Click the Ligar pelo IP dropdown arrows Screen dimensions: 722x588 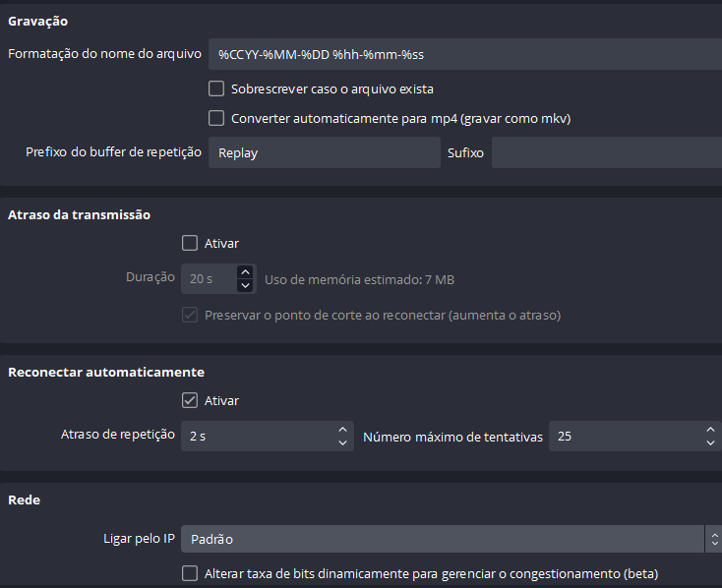714,539
